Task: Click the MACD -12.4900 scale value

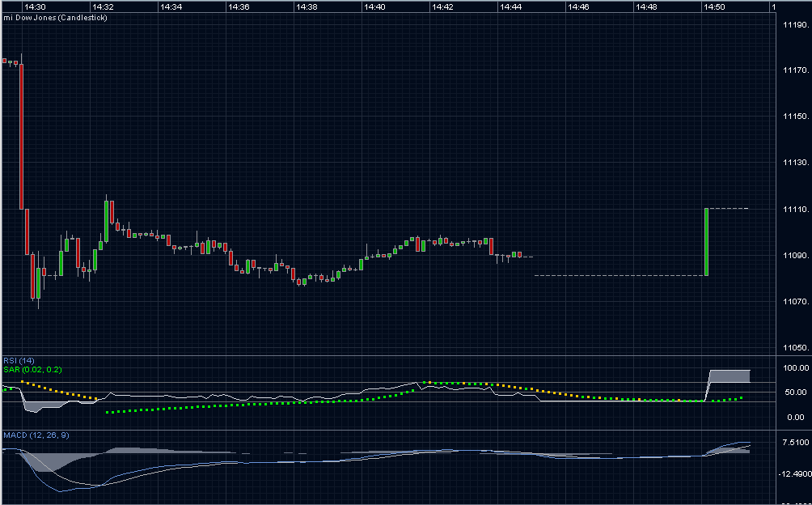Action: (x=795, y=474)
